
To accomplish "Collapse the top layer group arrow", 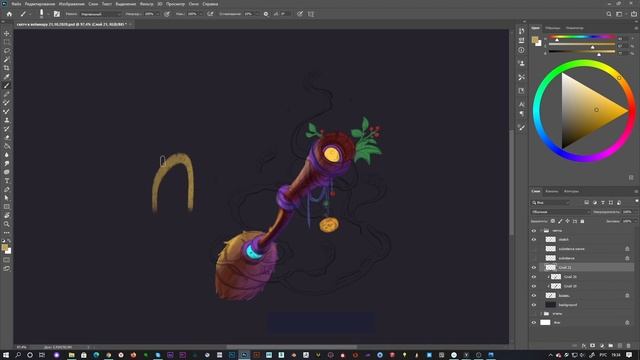I will point(541,231).
